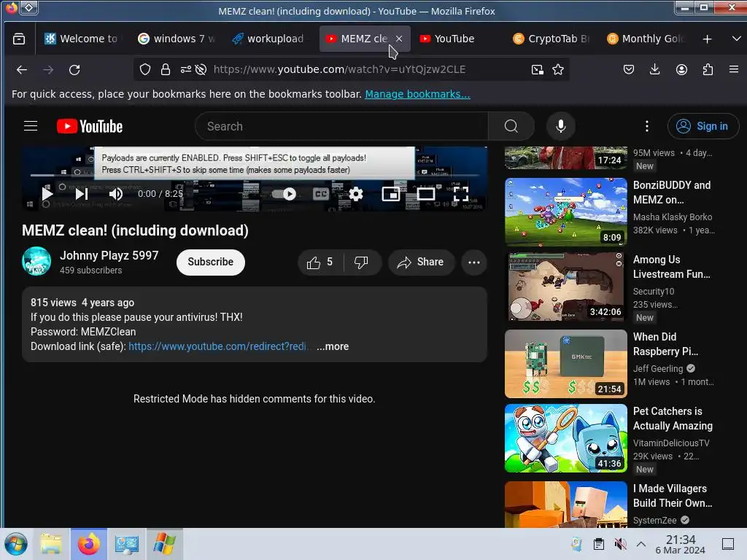Mute the video player volume
The height and width of the screenshot is (560, 747).
[x=116, y=194]
